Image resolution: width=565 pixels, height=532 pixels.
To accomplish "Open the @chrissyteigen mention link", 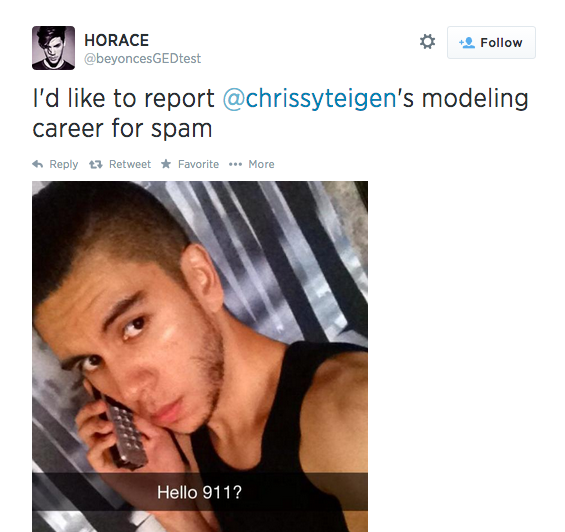I will pyautogui.click(x=310, y=98).
